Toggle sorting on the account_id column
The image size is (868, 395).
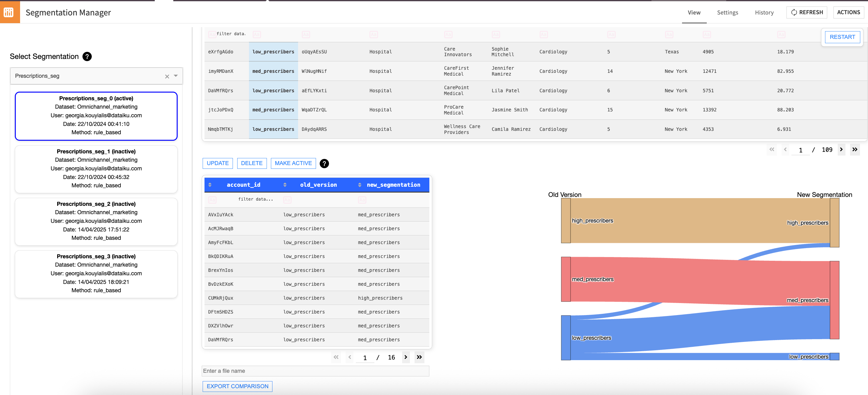211,185
